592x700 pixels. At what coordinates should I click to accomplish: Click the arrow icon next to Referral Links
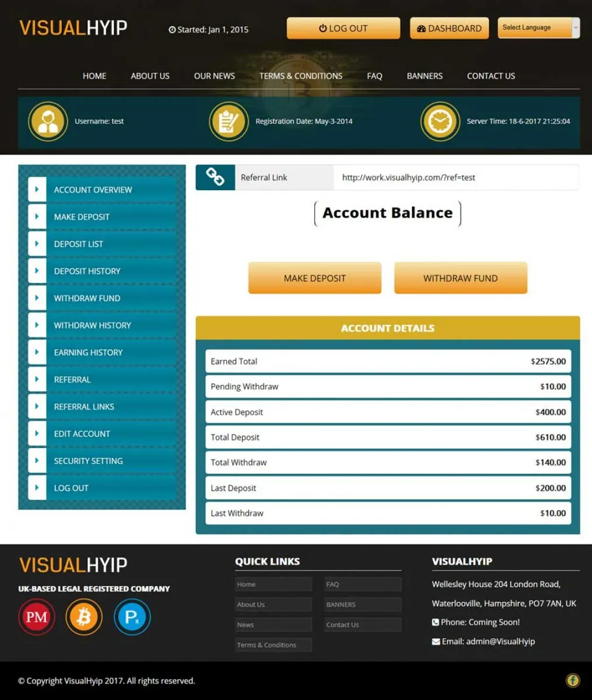(x=37, y=407)
